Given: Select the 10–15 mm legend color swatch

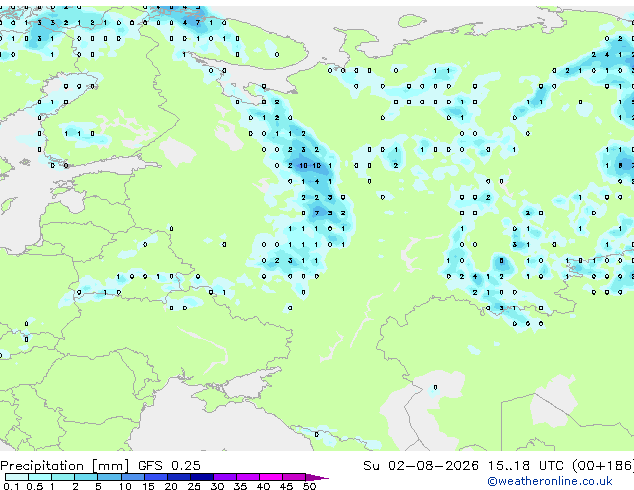Looking at the screenshot, I should 133,477.
